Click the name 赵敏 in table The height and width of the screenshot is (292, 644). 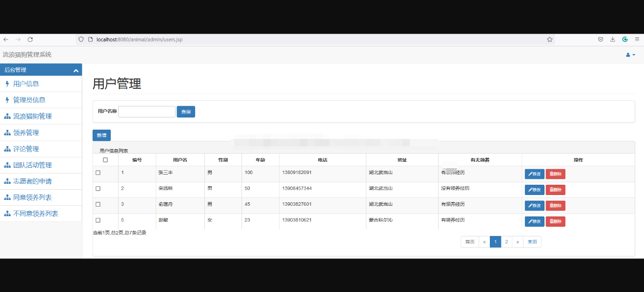coord(163,220)
